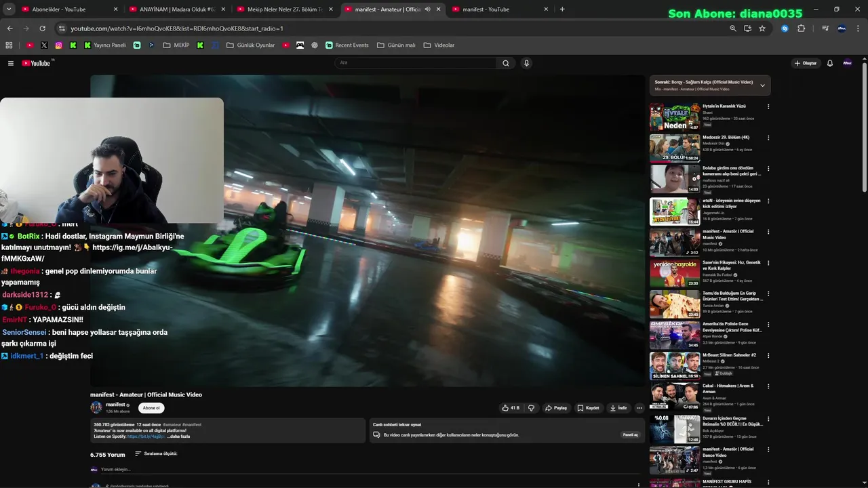Start voice search with the microphone icon
Screen dimensions: 868x488
(x=526, y=63)
